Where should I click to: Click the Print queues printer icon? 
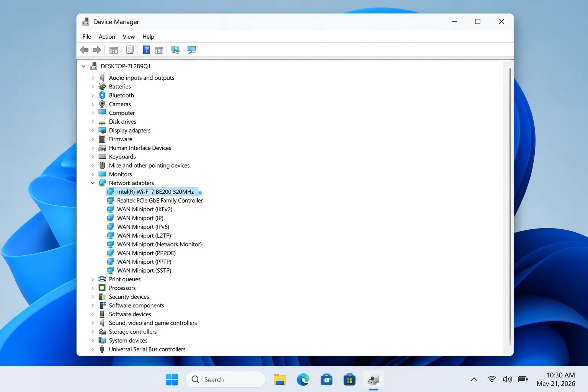pos(102,279)
